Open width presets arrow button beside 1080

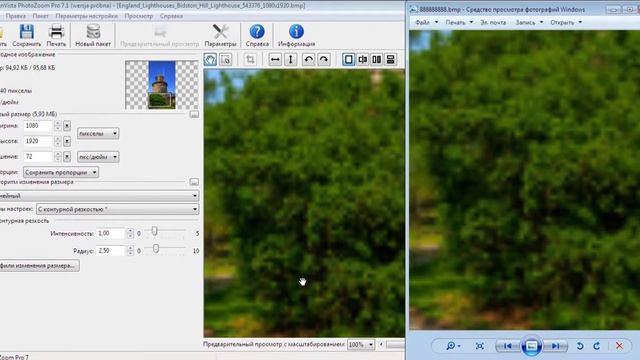click(67, 126)
